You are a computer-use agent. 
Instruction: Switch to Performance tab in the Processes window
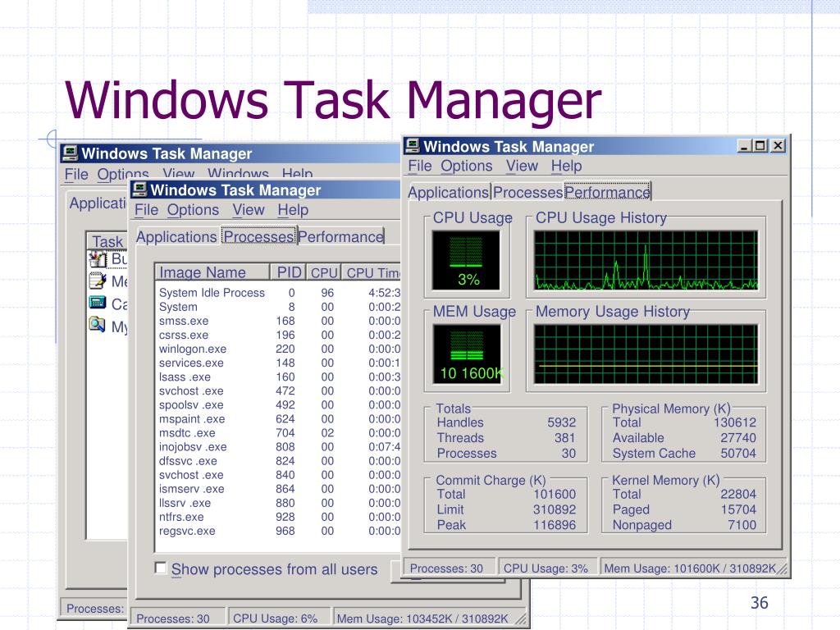(x=340, y=237)
